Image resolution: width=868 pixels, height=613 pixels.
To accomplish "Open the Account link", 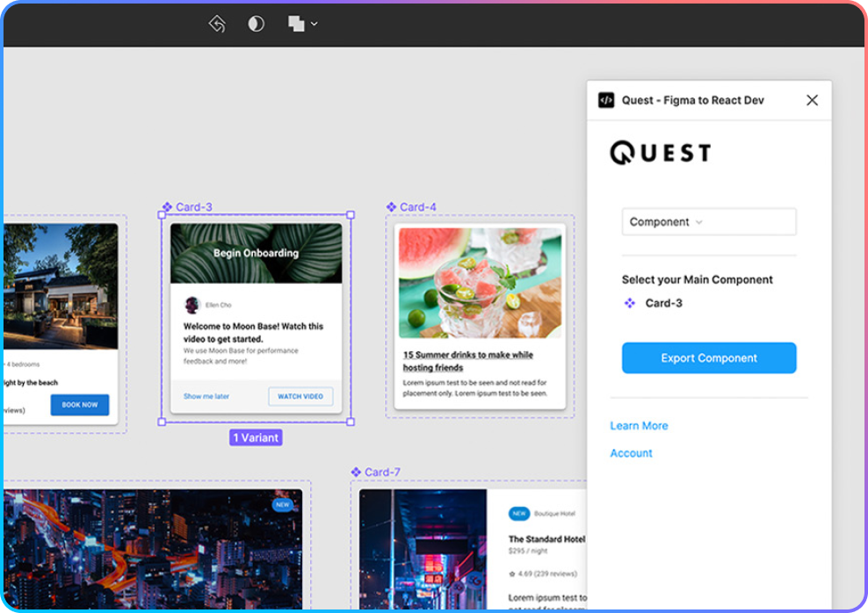I will coord(631,453).
